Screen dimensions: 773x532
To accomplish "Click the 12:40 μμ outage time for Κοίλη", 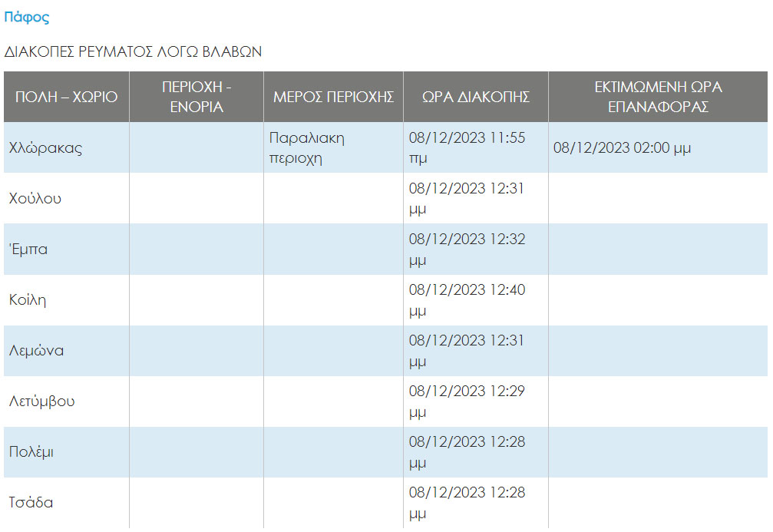I will 467,300.
